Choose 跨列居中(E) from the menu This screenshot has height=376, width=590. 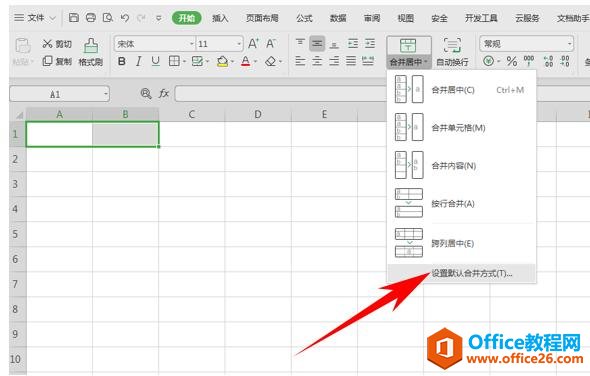pyautogui.click(x=461, y=243)
